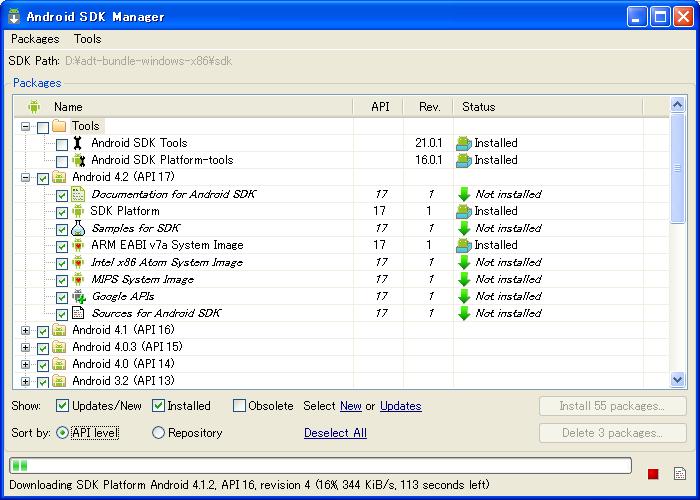Click the SDK Path text field
700x500 pixels.
[x=149, y=61]
